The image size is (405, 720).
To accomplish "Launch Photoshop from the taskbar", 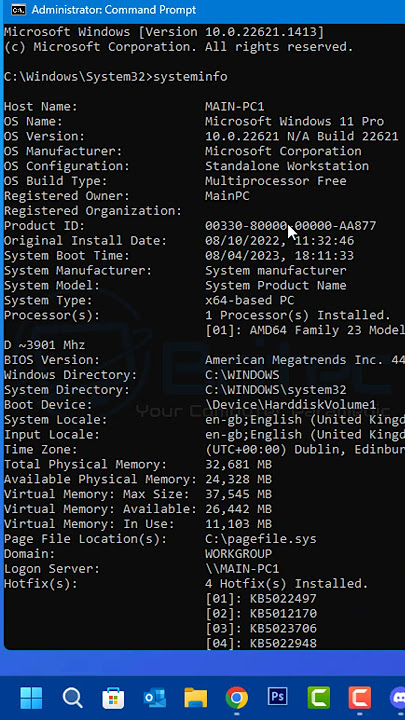I will (277, 697).
